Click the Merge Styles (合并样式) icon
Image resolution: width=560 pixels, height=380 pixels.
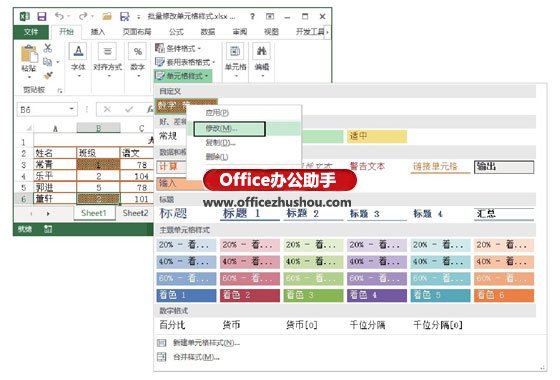coord(161,356)
